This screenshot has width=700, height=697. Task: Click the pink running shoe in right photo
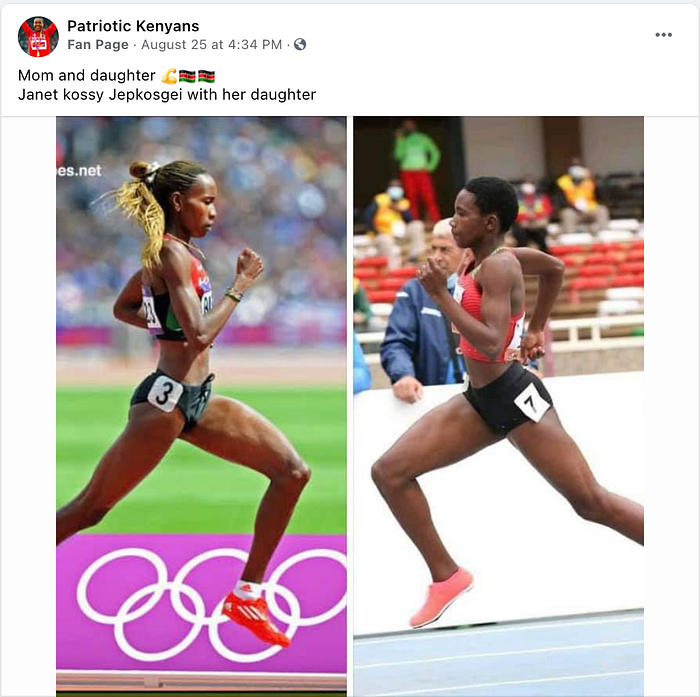(441, 597)
